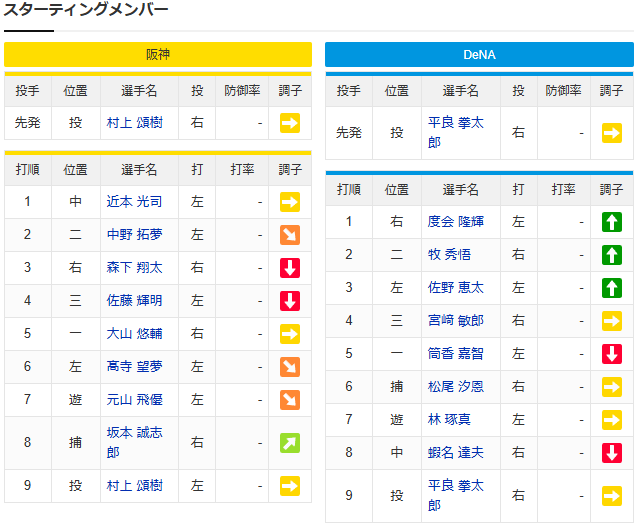Open player page for 髙寺 望夢
The width and height of the screenshot is (640, 527).
click(135, 366)
